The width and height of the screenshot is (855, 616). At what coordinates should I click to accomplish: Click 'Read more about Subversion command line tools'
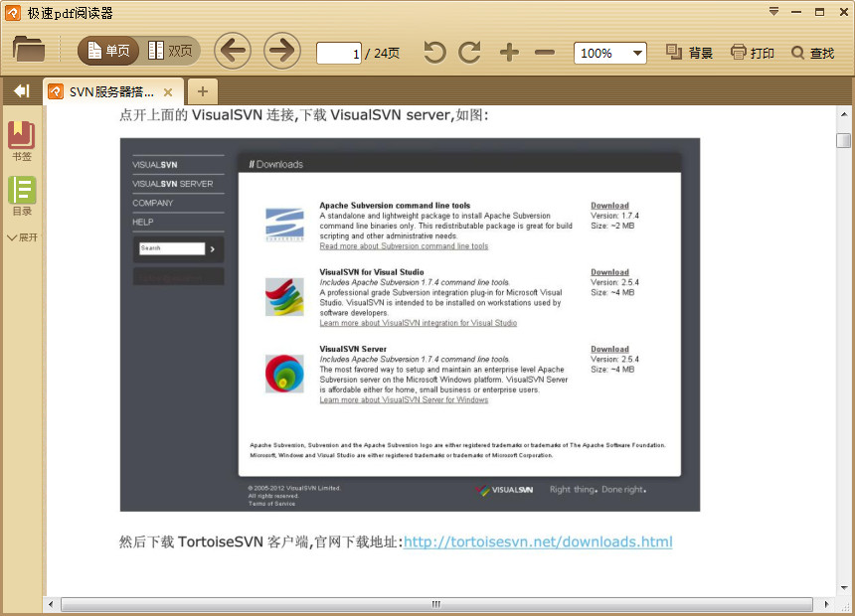click(404, 246)
